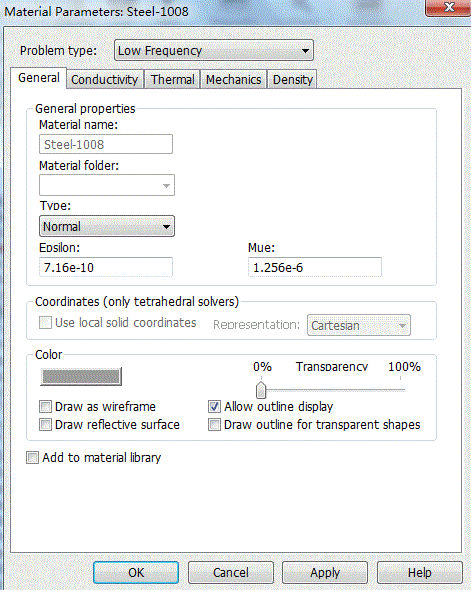Open the Problem type dropdown
This screenshot has height=590, width=471.
[214, 50]
